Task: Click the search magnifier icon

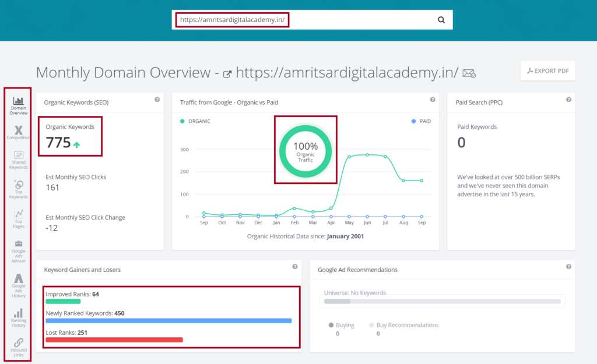Action: tap(441, 20)
